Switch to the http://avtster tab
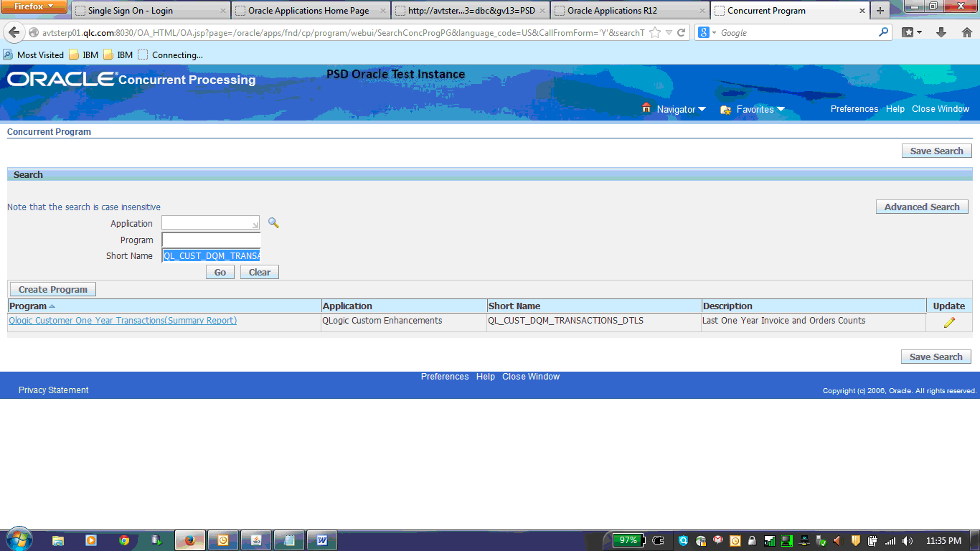Screen dimensions: 980x551 click(471, 11)
